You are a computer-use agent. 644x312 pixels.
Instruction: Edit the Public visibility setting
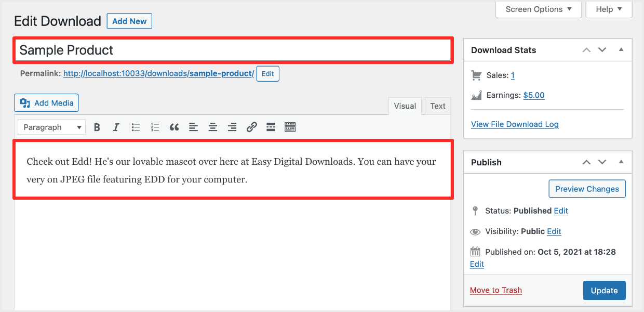click(x=554, y=231)
